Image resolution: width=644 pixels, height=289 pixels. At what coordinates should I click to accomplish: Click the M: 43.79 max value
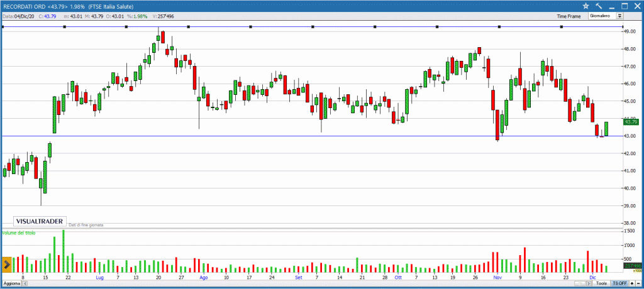point(94,16)
